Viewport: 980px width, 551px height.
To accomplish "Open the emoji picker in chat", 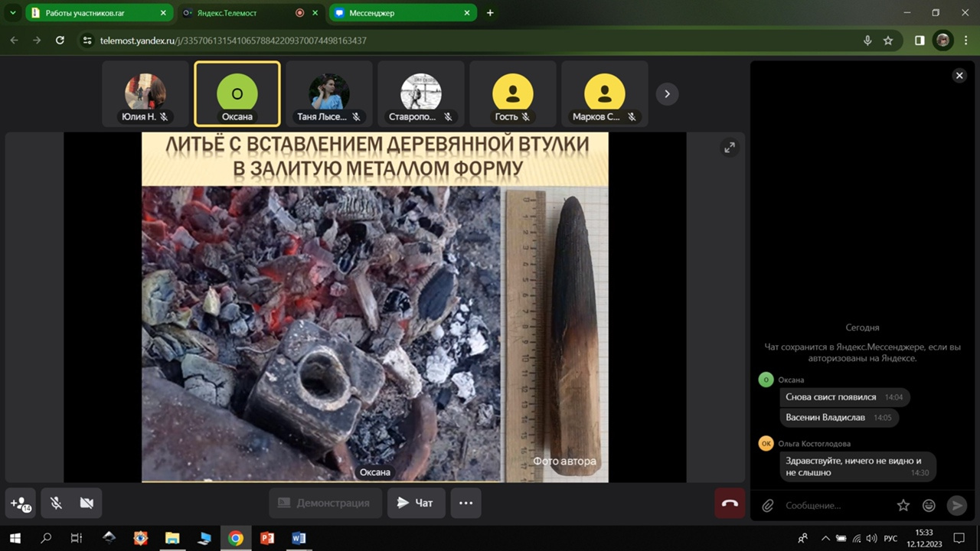I will click(929, 505).
